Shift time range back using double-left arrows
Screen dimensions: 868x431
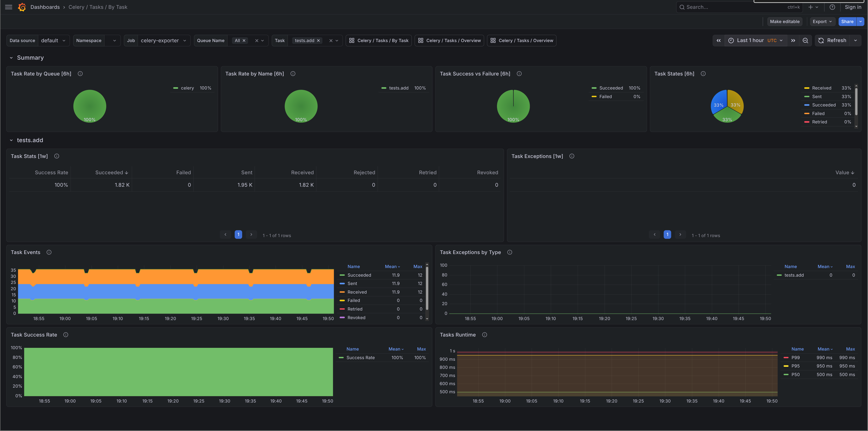[718, 40]
